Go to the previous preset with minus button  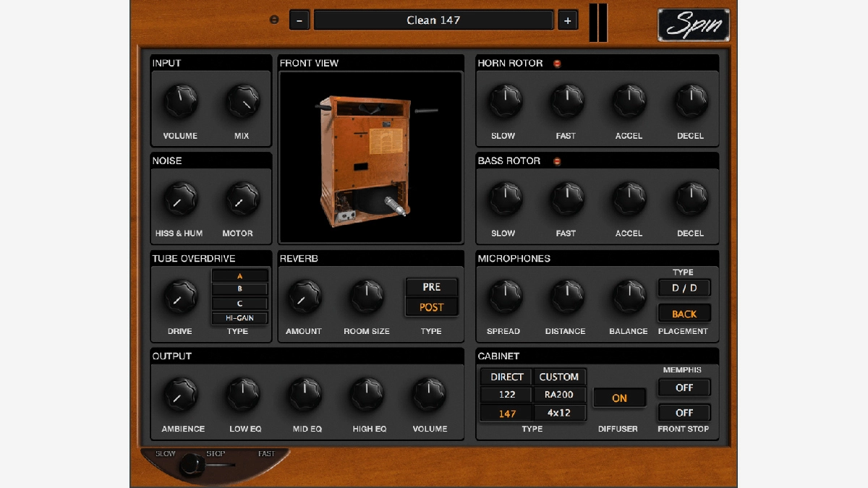point(299,20)
